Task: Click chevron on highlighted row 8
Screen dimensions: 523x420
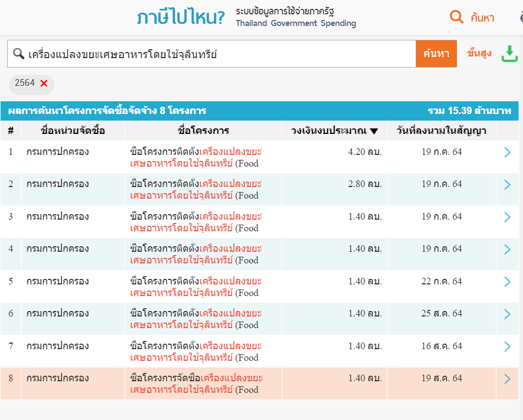Action: tap(507, 379)
